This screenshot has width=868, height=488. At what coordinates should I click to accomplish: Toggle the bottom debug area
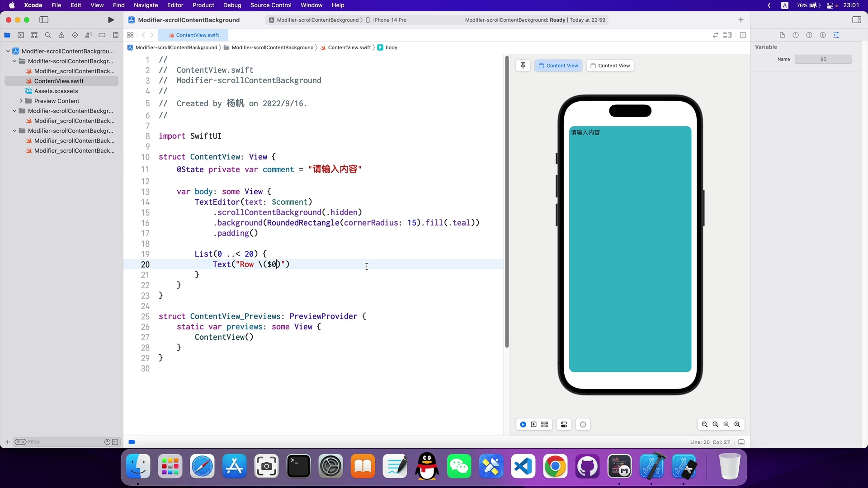(x=742, y=442)
